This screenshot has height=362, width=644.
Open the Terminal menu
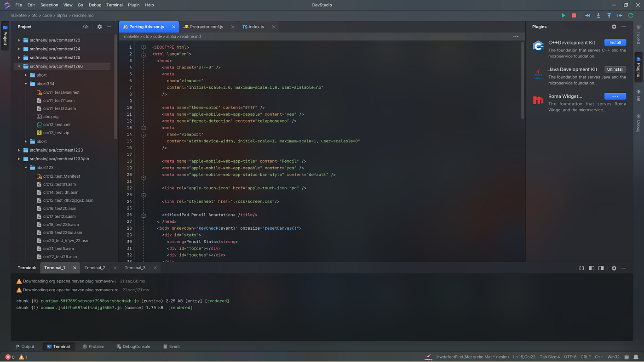[115, 5]
